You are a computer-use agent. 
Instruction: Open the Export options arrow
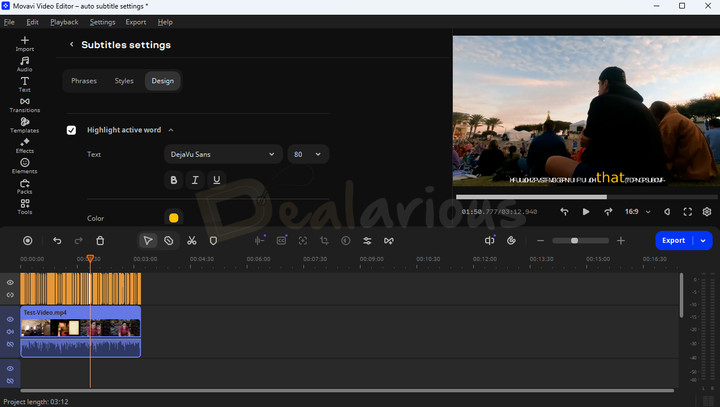coord(703,241)
